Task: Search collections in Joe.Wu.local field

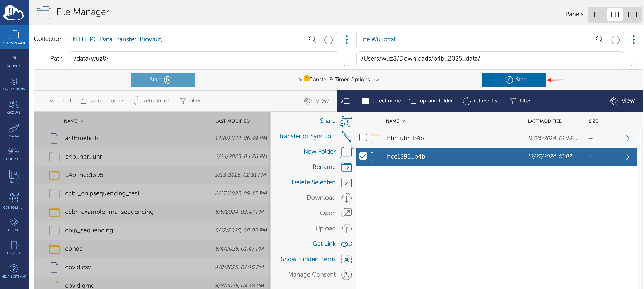Action: (x=599, y=39)
